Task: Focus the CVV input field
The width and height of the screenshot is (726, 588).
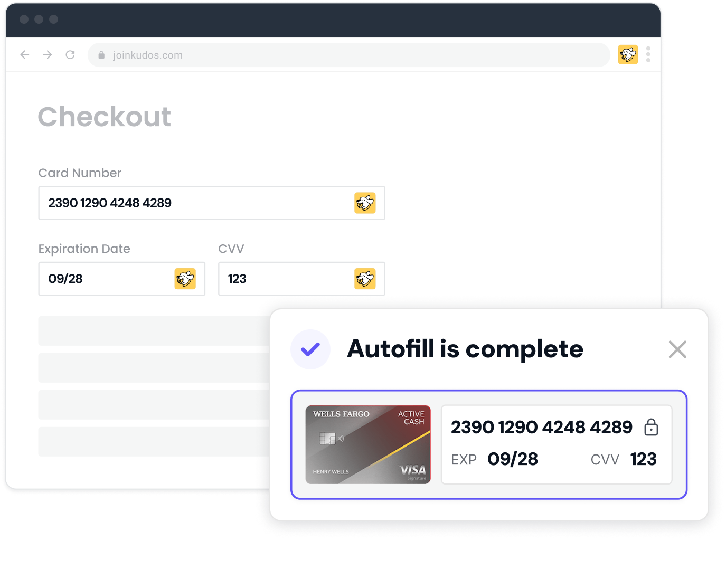Action: [x=301, y=279]
